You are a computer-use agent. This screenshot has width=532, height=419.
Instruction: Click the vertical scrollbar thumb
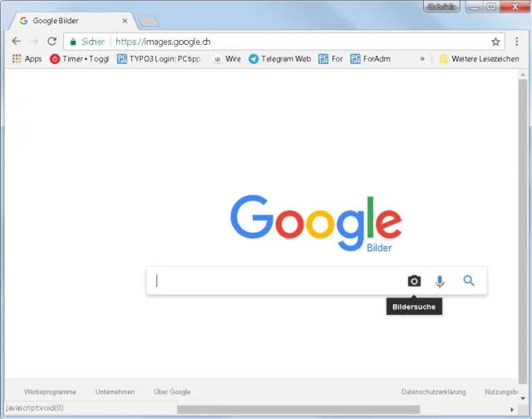[523, 231]
